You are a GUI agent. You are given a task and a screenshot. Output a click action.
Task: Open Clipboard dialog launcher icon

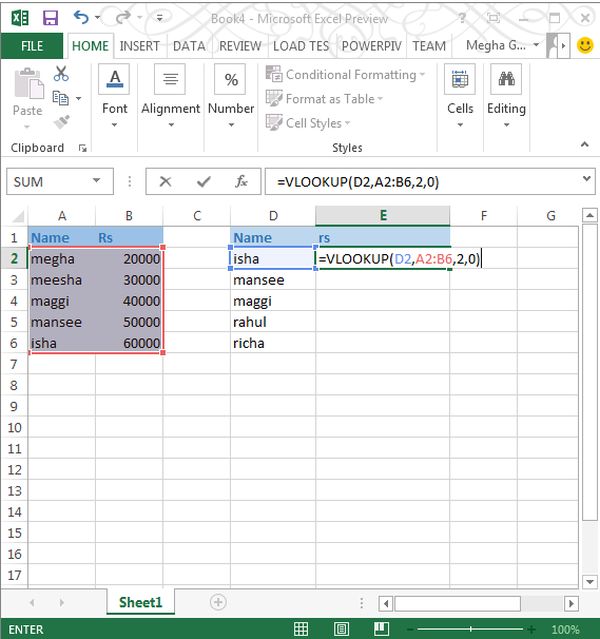pyautogui.click(x=83, y=148)
